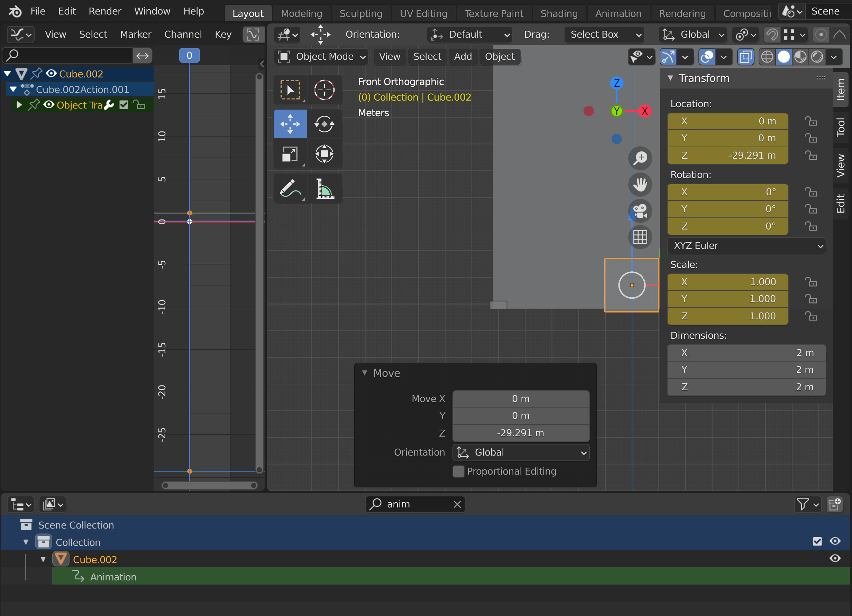Viewport: 852px width, 616px height.
Task: Activate the Rotate tool
Action: (324, 124)
